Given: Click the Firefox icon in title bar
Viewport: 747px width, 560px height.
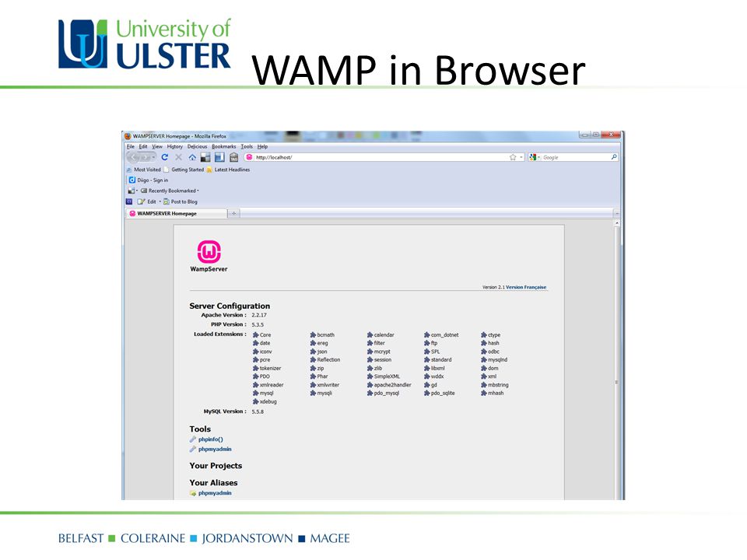Looking at the screenshot, I should click(128, 136).
